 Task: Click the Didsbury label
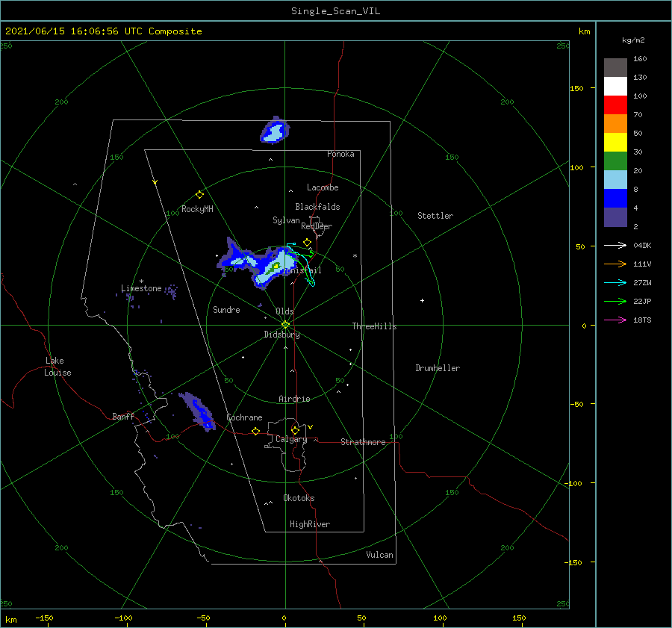click(x=282, y=335)
